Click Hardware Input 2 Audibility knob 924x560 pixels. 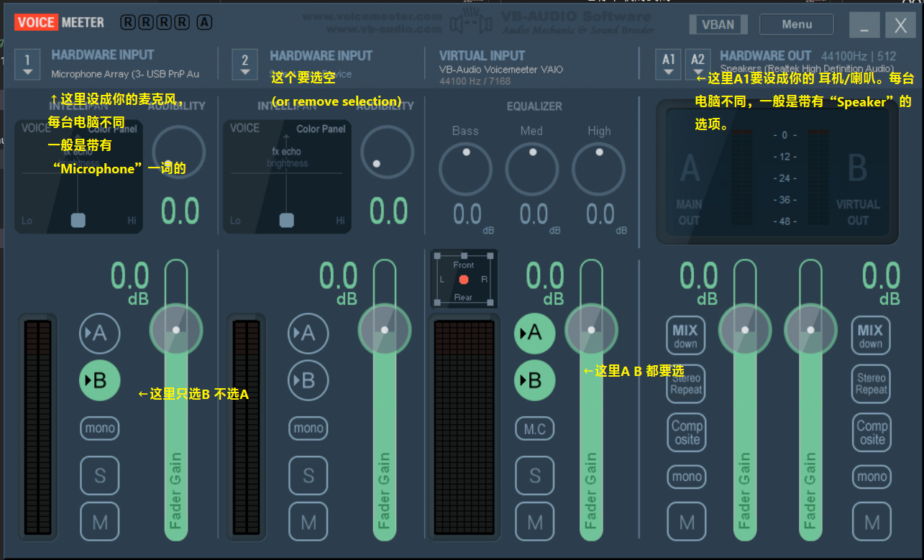pyautogui.click(x=387, y=152)
